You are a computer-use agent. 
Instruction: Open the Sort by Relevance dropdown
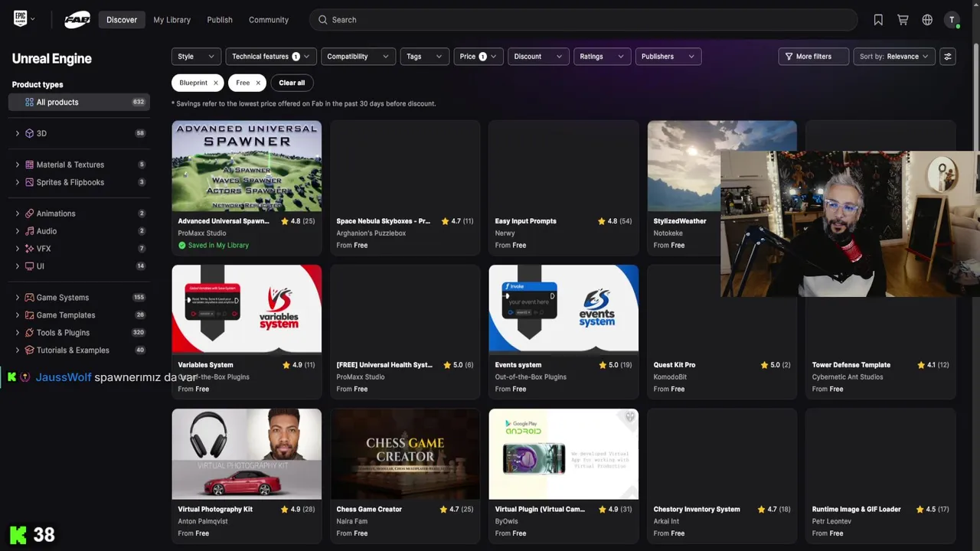coord(894,57)
